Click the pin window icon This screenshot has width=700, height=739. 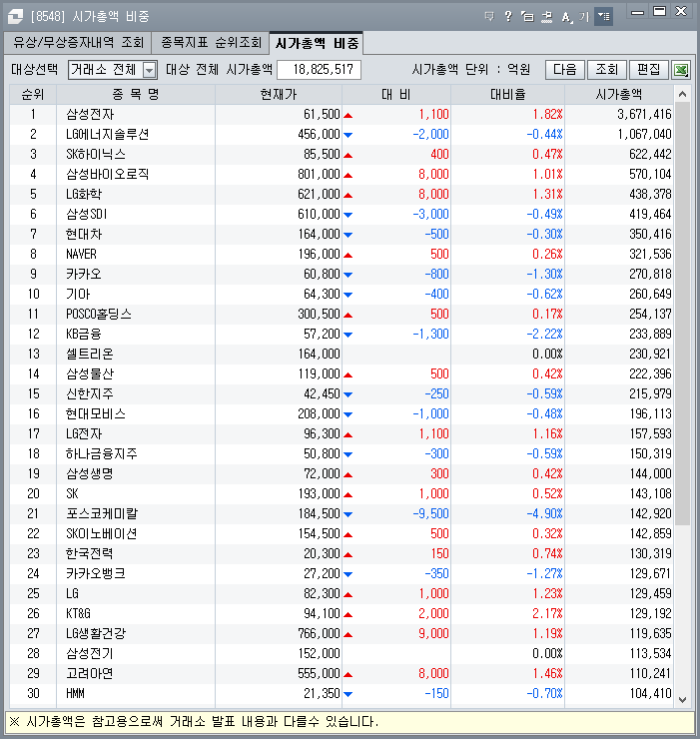547,17
